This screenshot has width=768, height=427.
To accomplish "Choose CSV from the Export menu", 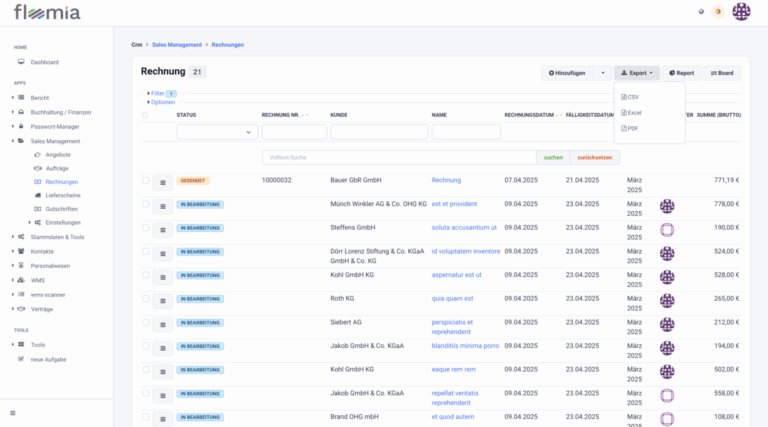I will click(632, 97).
